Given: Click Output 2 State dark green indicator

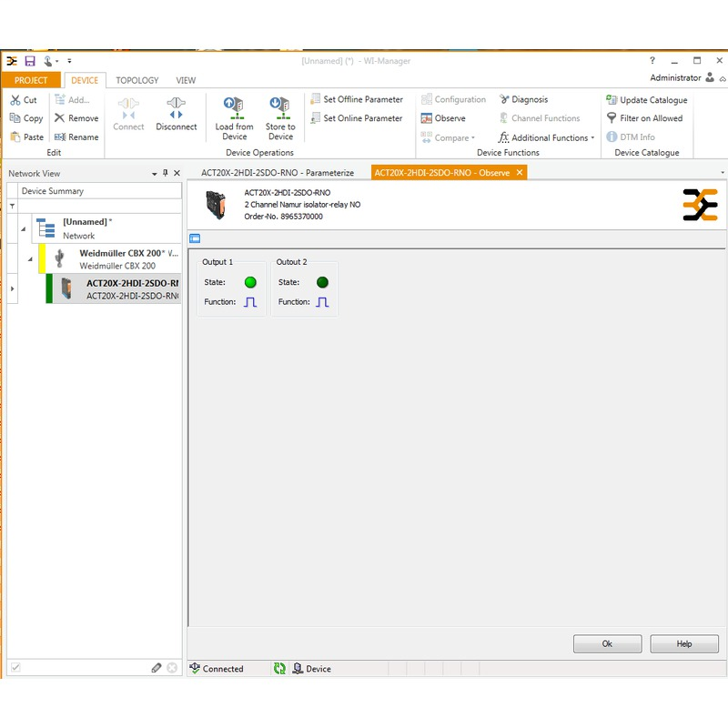Looking at the screenshot, I should coord(322,282).
